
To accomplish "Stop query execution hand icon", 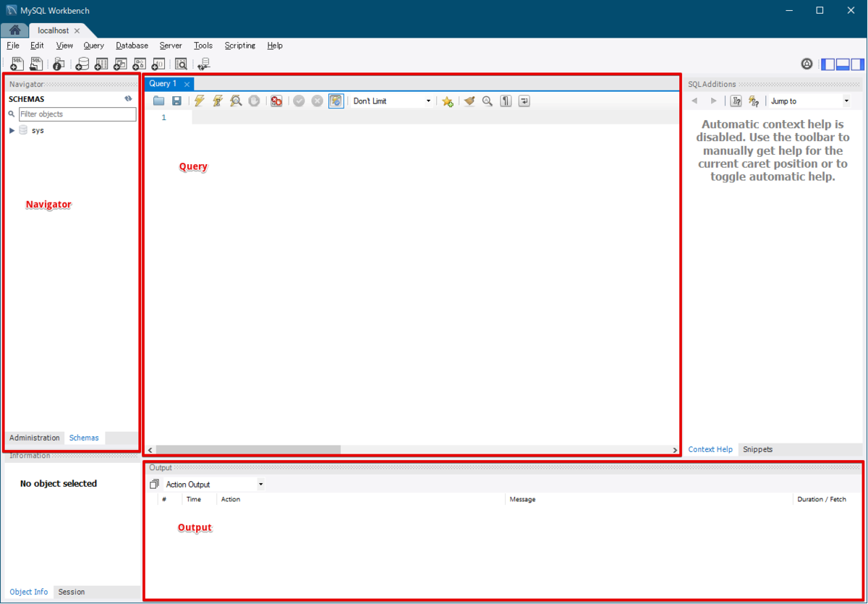I will 254,101.
